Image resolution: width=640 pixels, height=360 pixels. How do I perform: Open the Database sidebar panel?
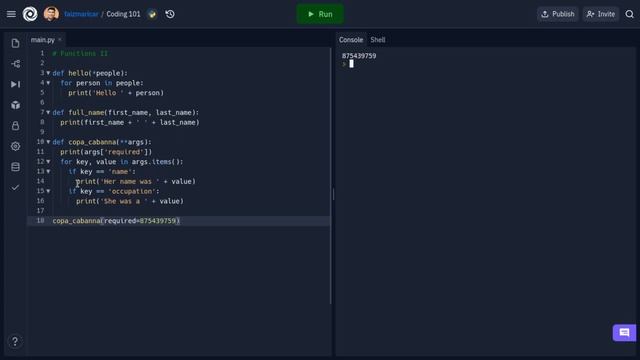coord(16,167)
